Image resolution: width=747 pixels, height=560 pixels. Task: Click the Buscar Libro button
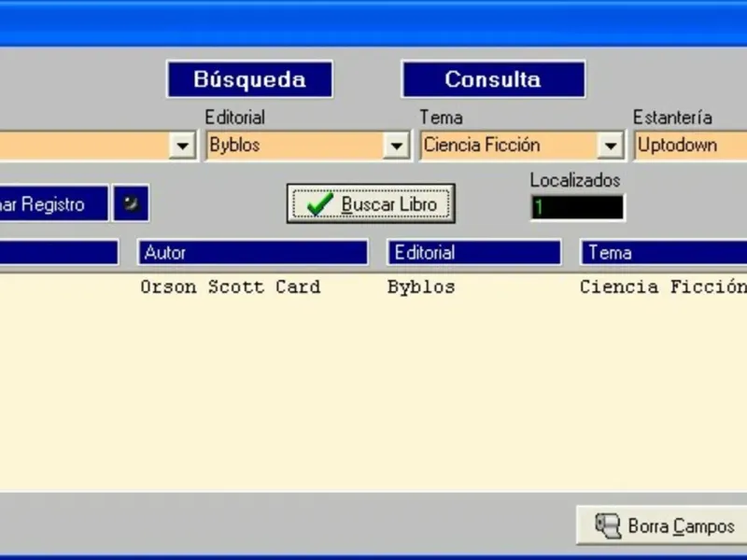(x=371, y=203)
